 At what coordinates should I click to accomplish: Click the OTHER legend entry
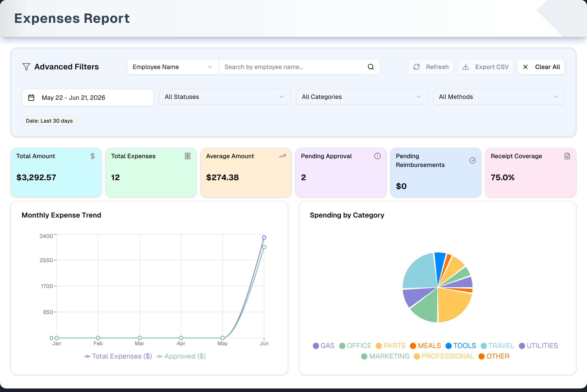point(494,356)
